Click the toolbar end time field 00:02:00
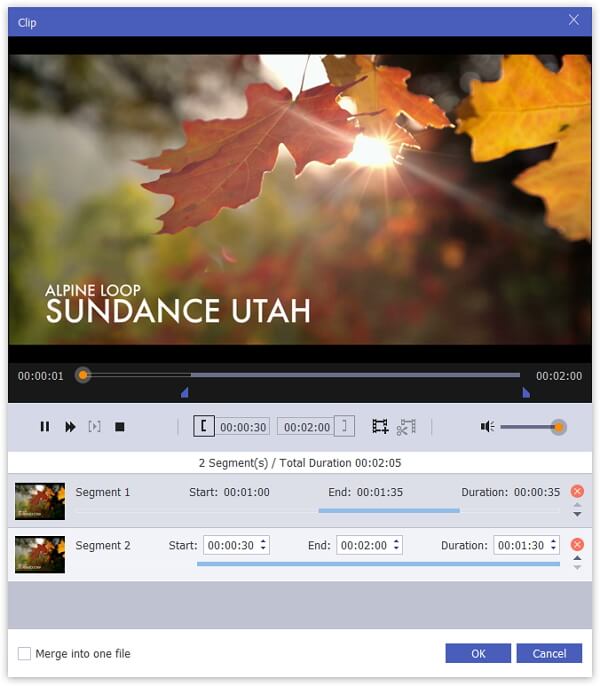The image size is (600, 686). (x=305, y=427)
